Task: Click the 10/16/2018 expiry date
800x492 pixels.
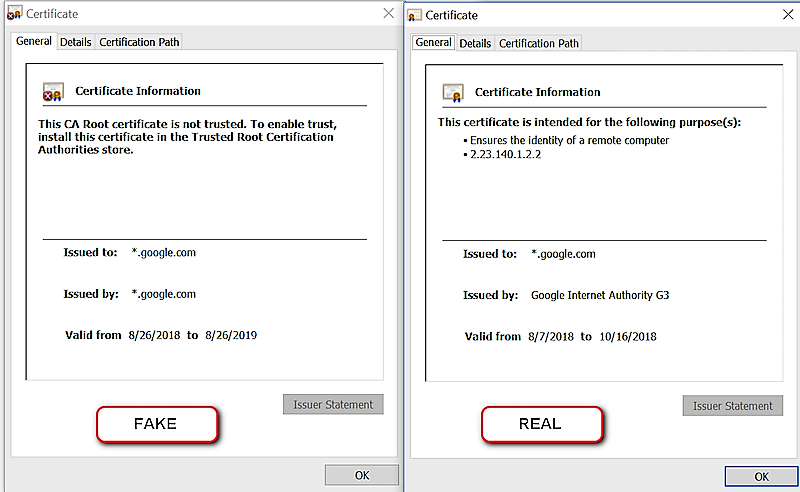Action: tap(628, 337)
